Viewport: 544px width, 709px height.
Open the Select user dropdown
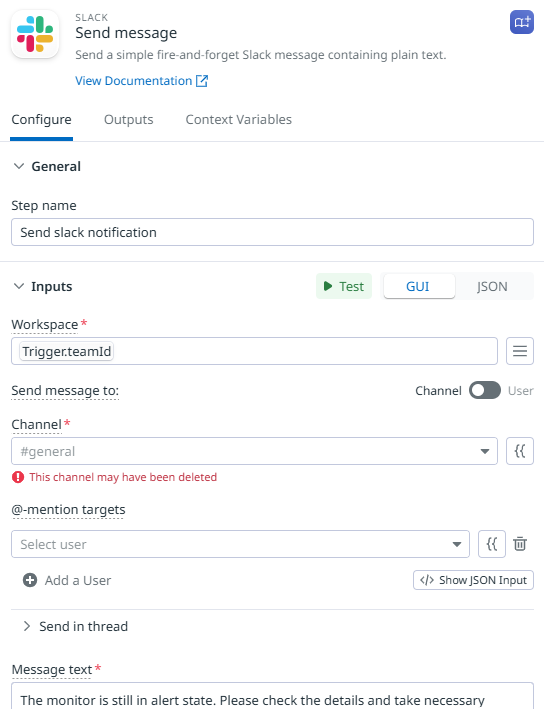pos(240,544)
